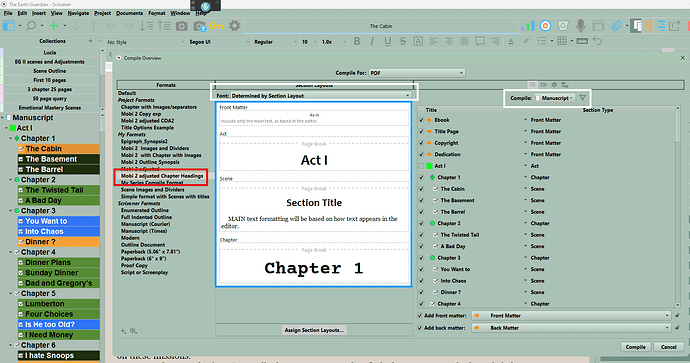Screen dimensions: 690x363
Task: Open the Compile Manuscript dropdown
Action: click(554, 98)
